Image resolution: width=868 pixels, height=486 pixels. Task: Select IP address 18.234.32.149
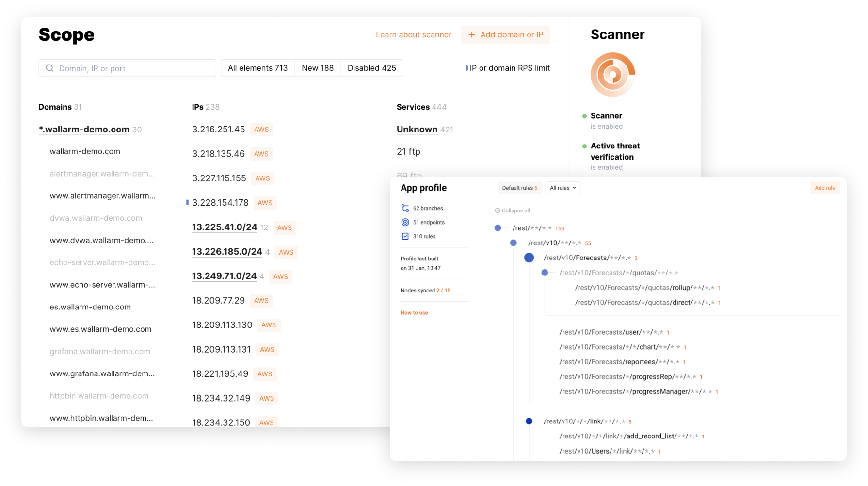click(x=221, y=398)
